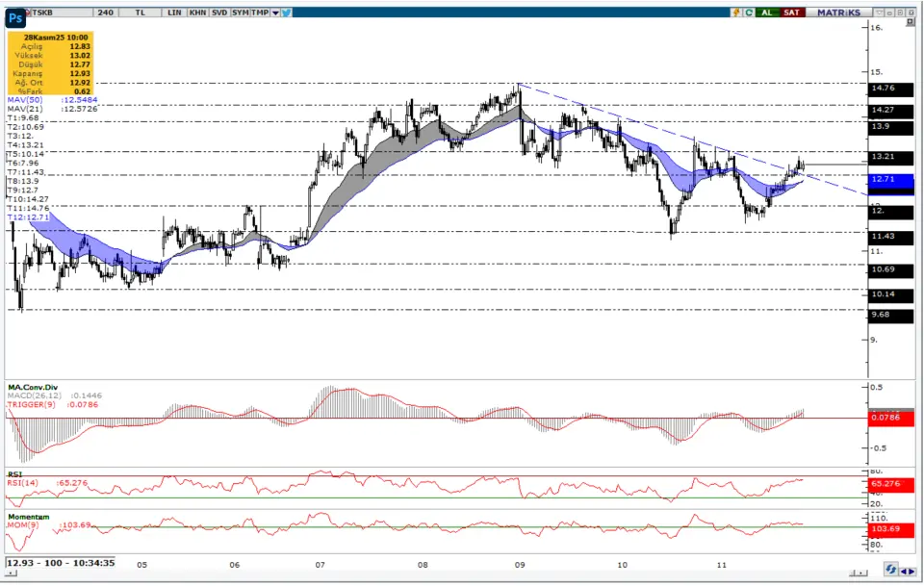Select the TMP toolbar item
This screenshot has width=924, height=586.
pos(260,13)
